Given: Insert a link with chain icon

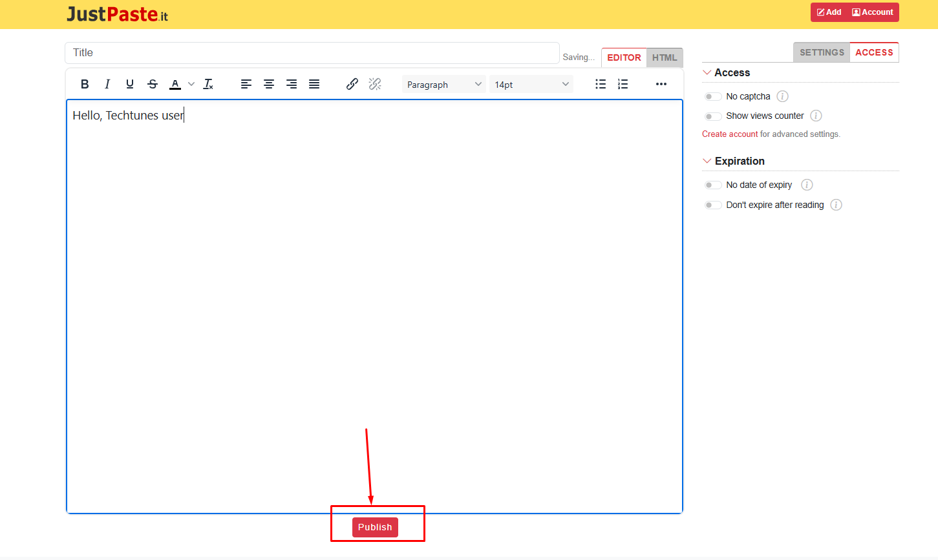Looking at the screenshot, I should [352, 84].
